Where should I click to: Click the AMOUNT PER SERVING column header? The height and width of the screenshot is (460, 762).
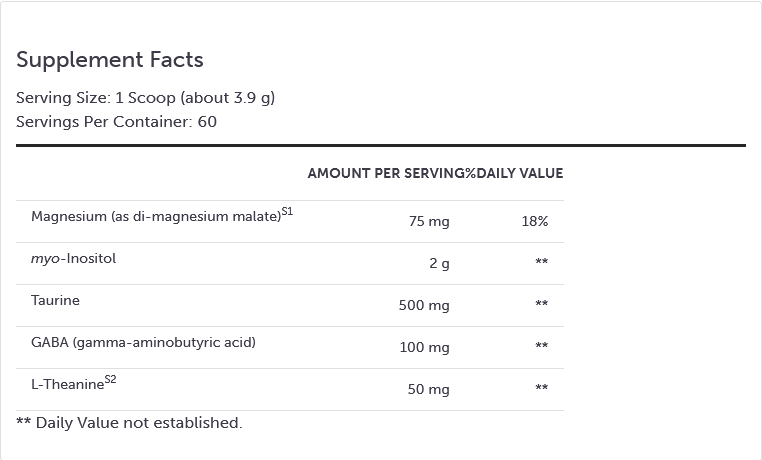[x=386, y=173]
